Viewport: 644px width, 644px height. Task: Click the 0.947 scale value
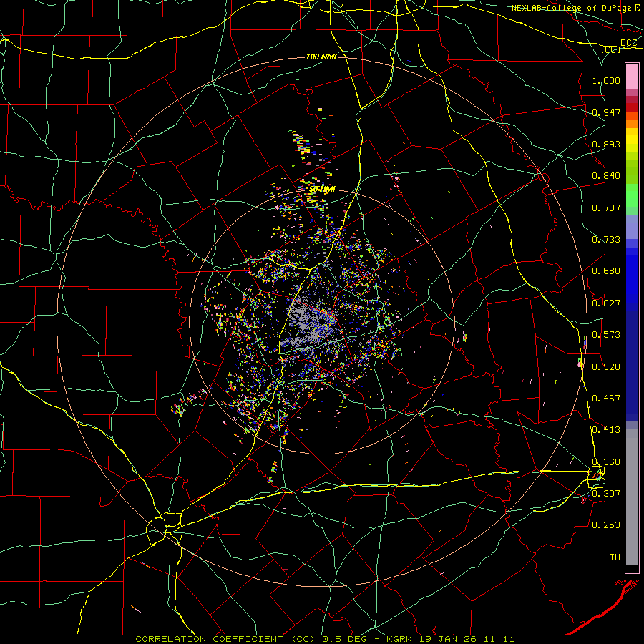[606, 112]
